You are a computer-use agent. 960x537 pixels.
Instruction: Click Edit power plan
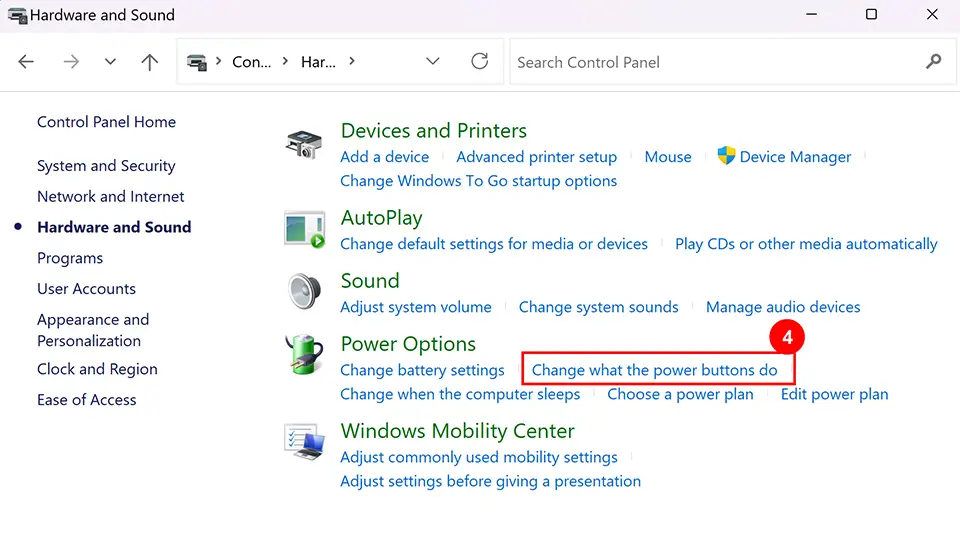(x=834, y=394)
